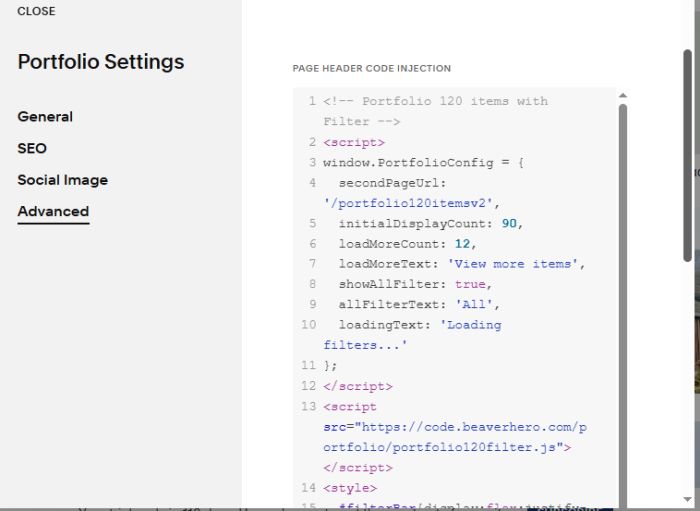
Task: Place cursor on opening <script> line 2
Action: point(354,142)
